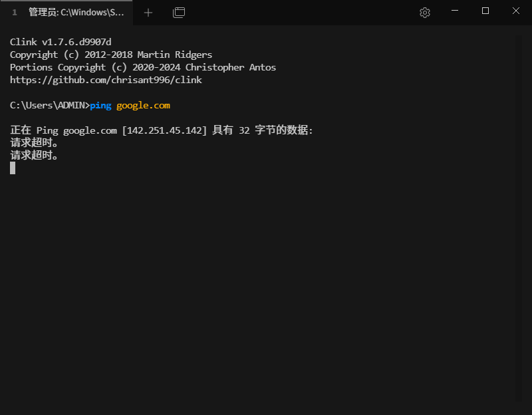Select the administrator C:\Windows tab
The image size is (532, 415).
pyautogui.click(x=66, y=13)
